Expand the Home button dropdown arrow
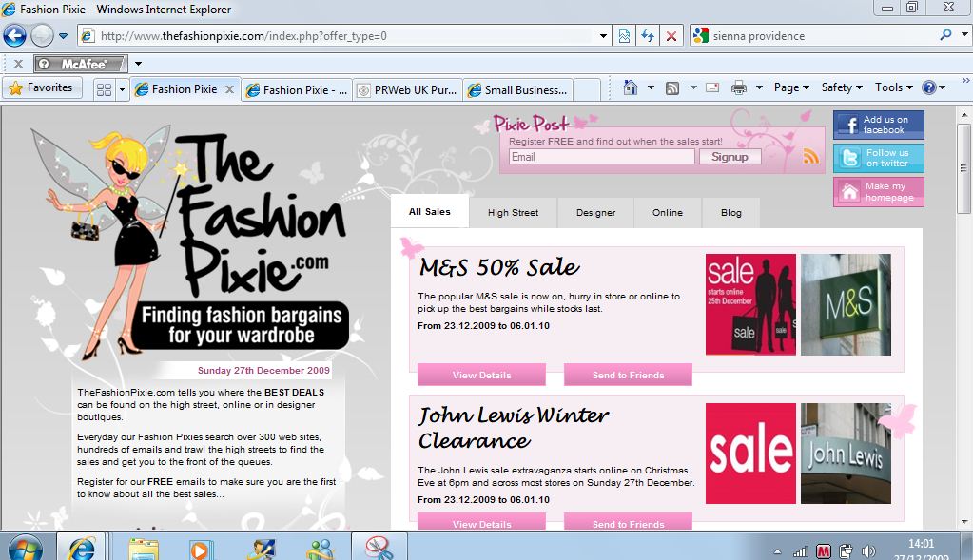973x560 pixels. pos(651,87)
